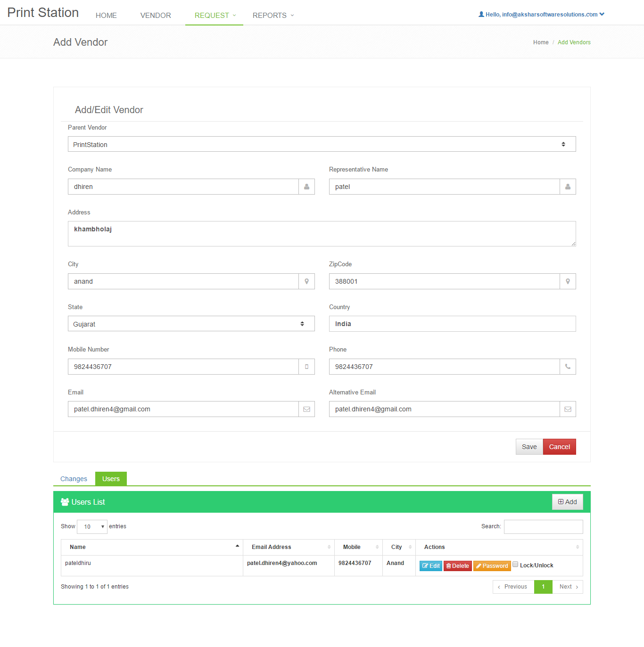Sort the table by Name column
This screenshot has height=647, width=644.
coord(151,547)
